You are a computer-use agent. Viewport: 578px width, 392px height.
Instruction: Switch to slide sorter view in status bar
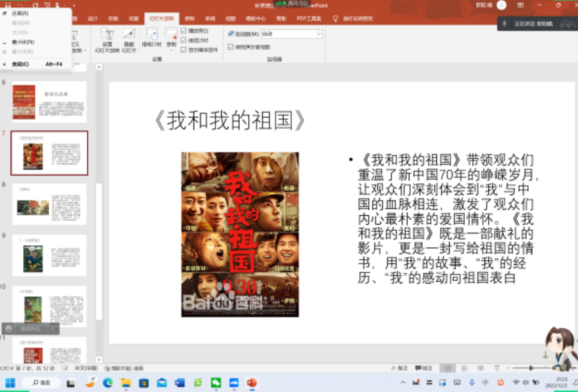pyautogui.click(x=463, y=368)
